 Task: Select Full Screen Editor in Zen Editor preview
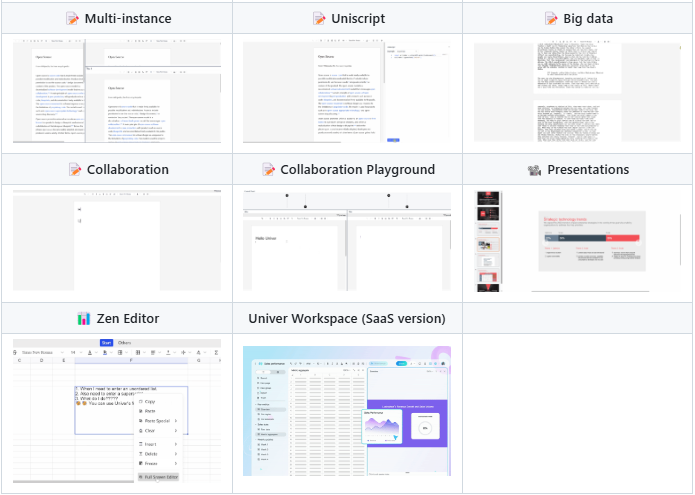pyautogui.click(x=159, y=477)
